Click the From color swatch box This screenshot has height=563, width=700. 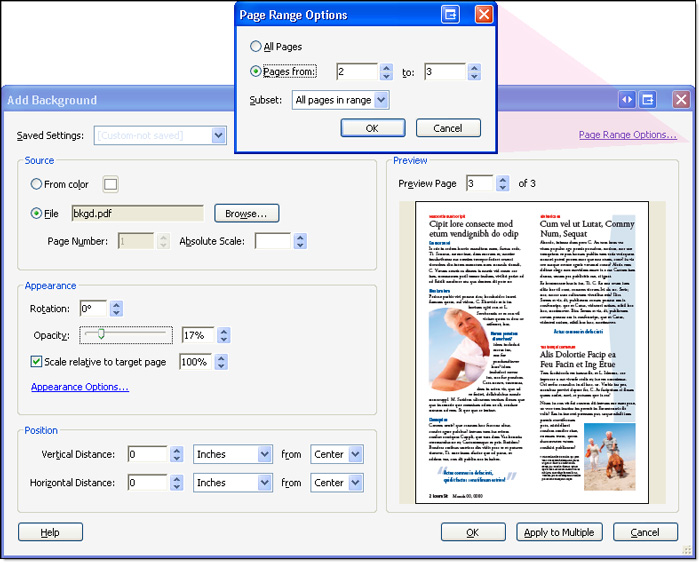pyautogui.click(x=110, y=184)
